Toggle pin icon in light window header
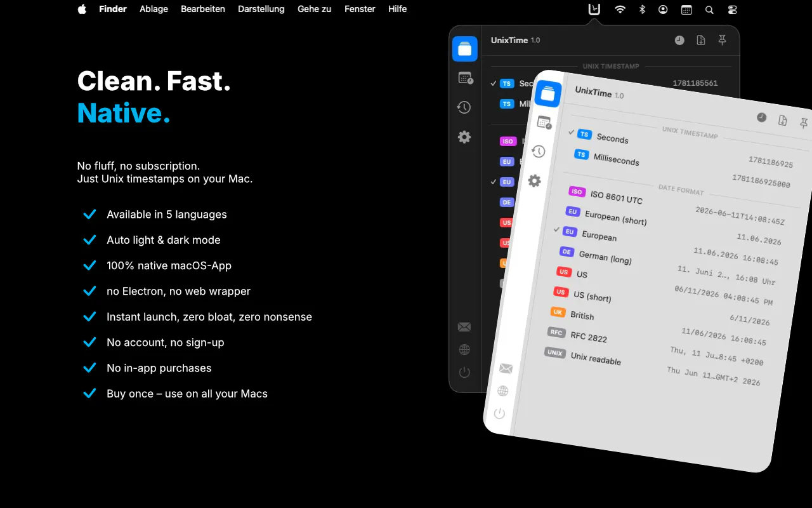Image resolution: width=812 pixels, height=508 pixels. pyautogui.click(x=804, y=123)
